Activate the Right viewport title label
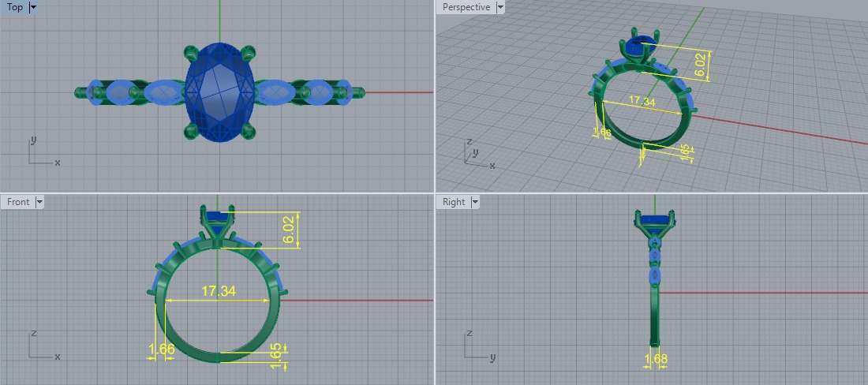 454,202
